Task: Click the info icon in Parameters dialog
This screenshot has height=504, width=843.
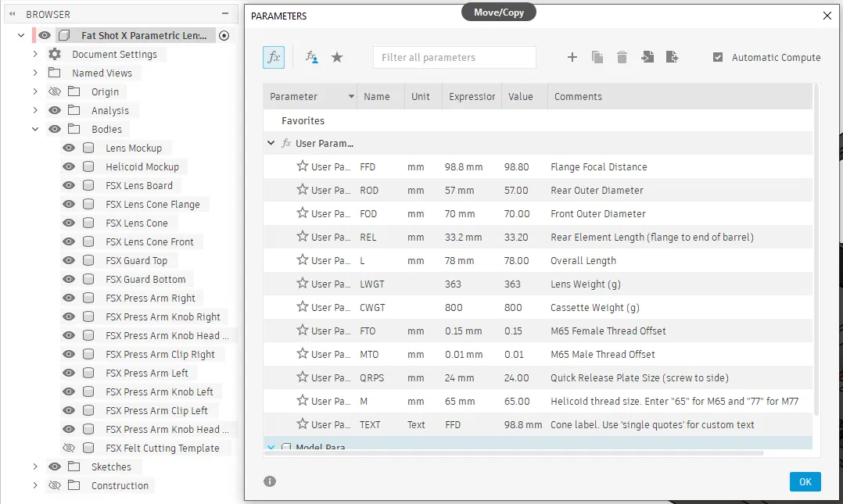Action: click(x=270, y=481)
